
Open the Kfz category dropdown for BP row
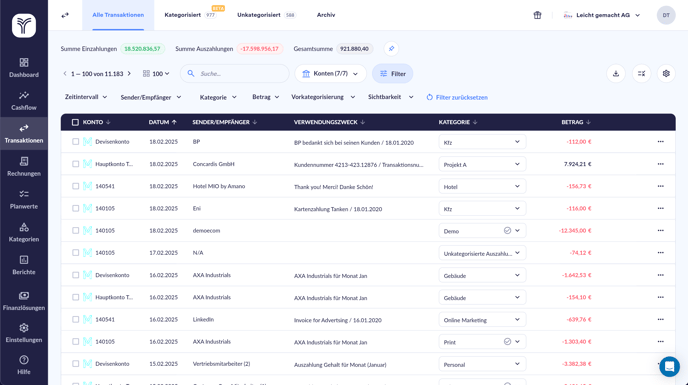tap(482, 142)
